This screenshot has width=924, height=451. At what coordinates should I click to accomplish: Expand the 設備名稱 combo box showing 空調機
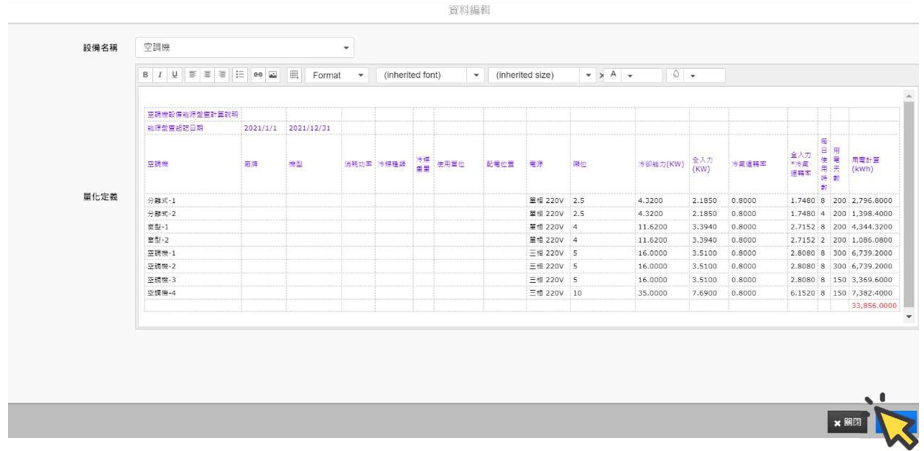[x=244, y=47]
